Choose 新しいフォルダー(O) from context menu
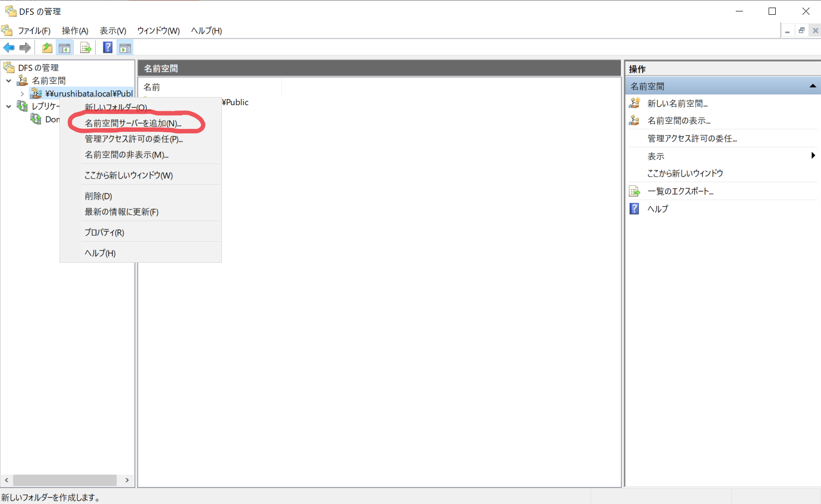Viewport: 821px width, 504px height. click(140, 107)
